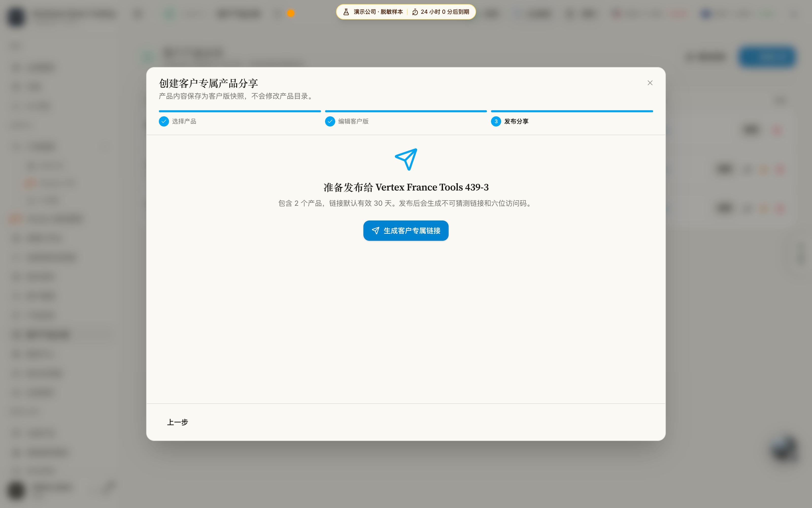Screen dimensions: 812x508
Task: Select the 发布分享 step
Action: click(x=572, y=118)
